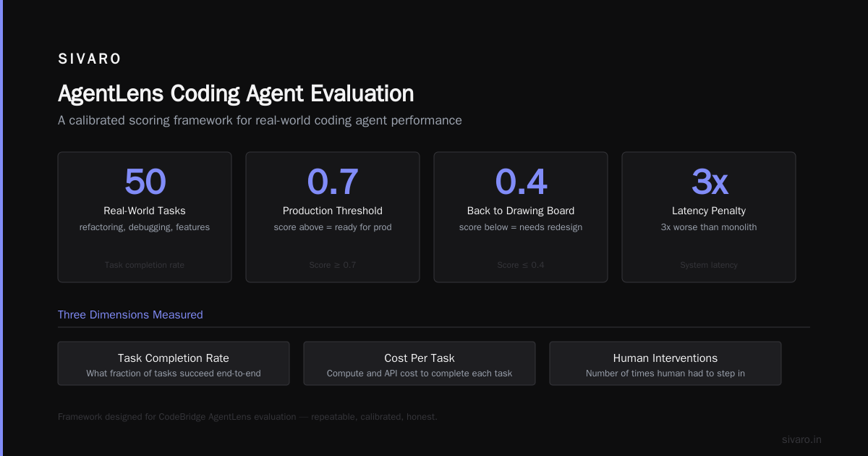Click the SIVARO brand logo text

pos(90,59)
